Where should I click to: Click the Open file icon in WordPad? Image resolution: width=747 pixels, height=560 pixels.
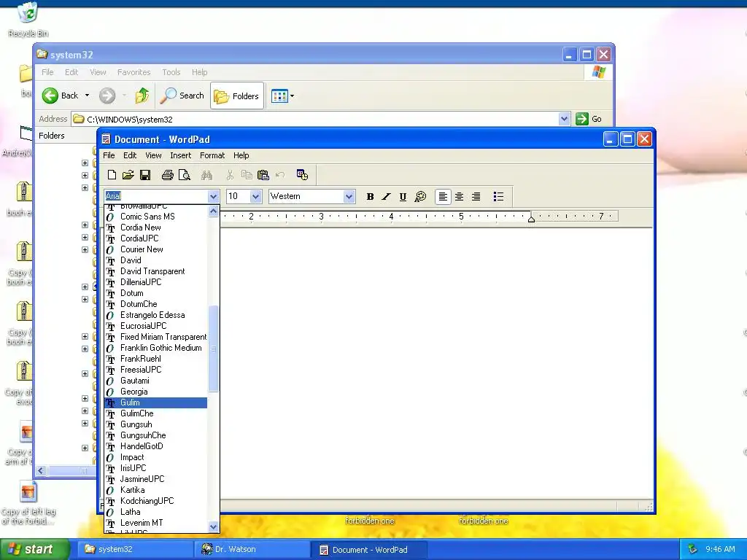coord(128,175)
